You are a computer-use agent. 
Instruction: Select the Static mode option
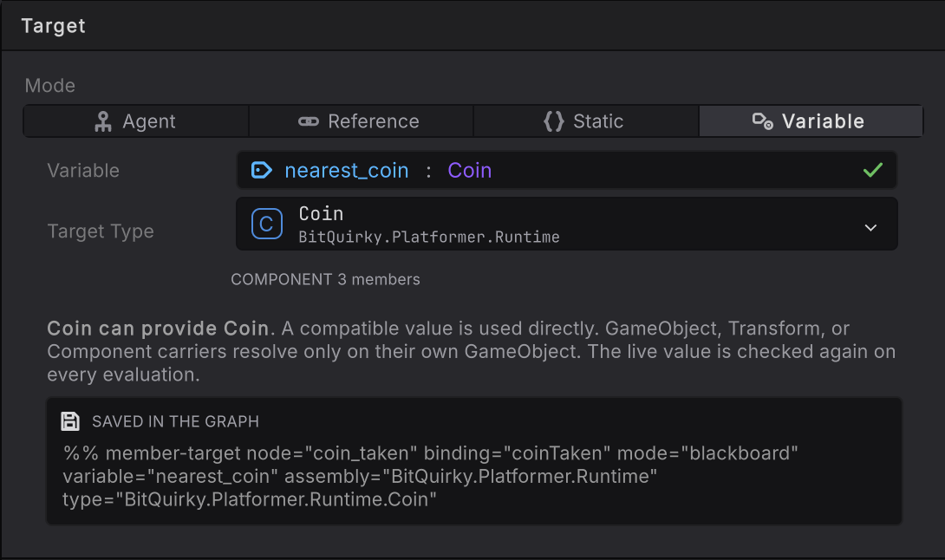[586, 121]
